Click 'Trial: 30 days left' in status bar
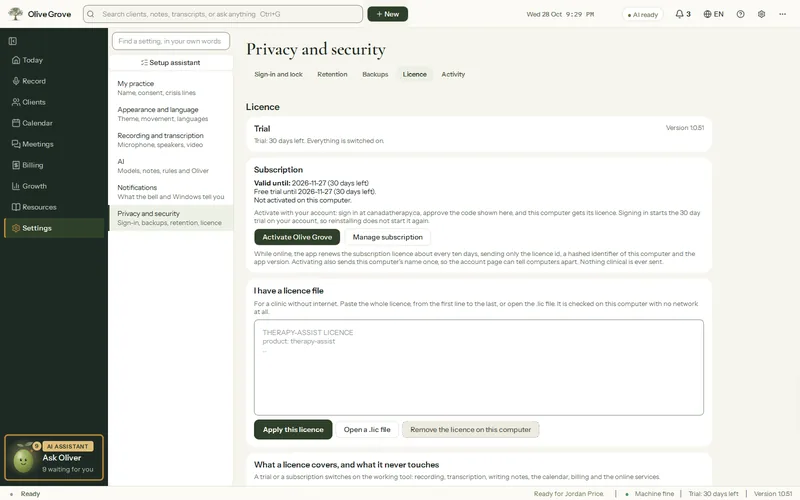800x500 pixels. (x=713, y=493)
